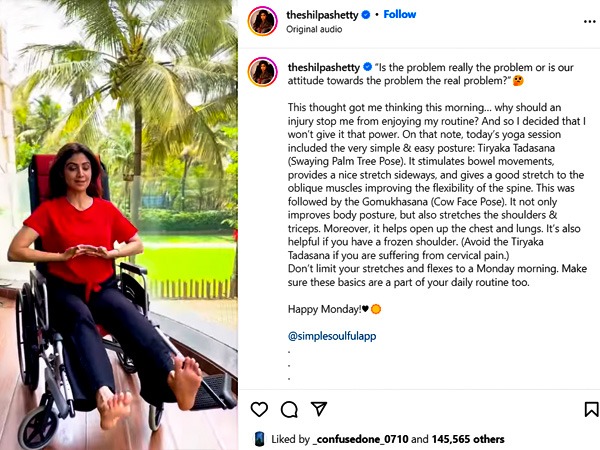Click theshilpashetty username in the caption
600x450 pixels.
pyautogui.click(x=324, y=68)
